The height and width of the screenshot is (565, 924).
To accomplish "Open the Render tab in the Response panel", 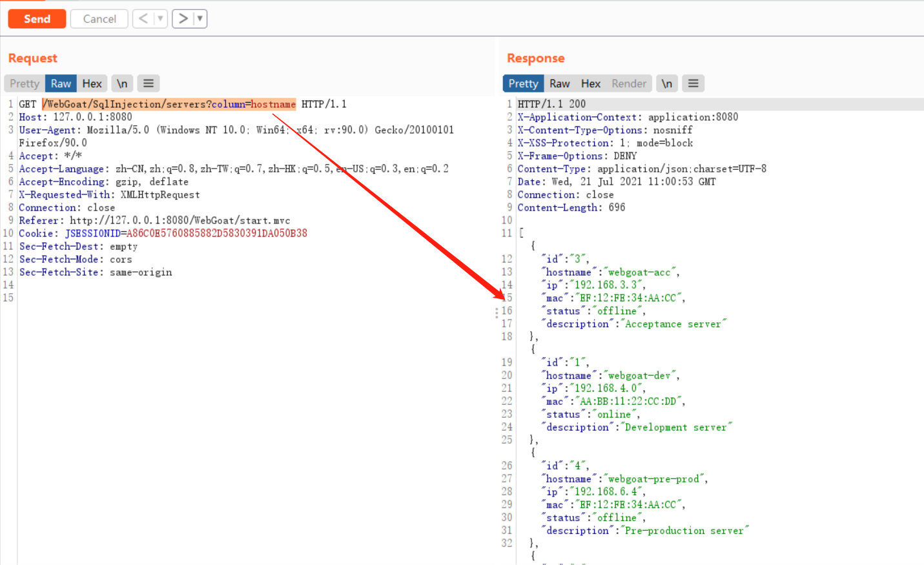I will 629,83.
